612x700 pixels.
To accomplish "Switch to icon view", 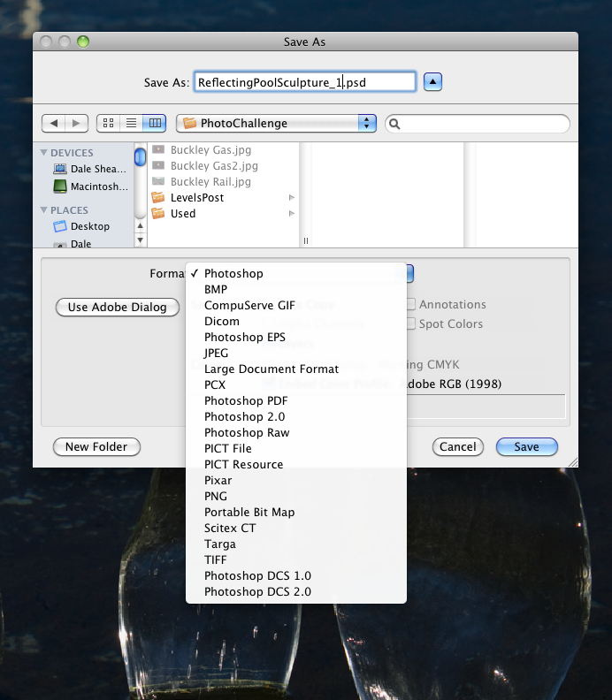I will 108,123.
